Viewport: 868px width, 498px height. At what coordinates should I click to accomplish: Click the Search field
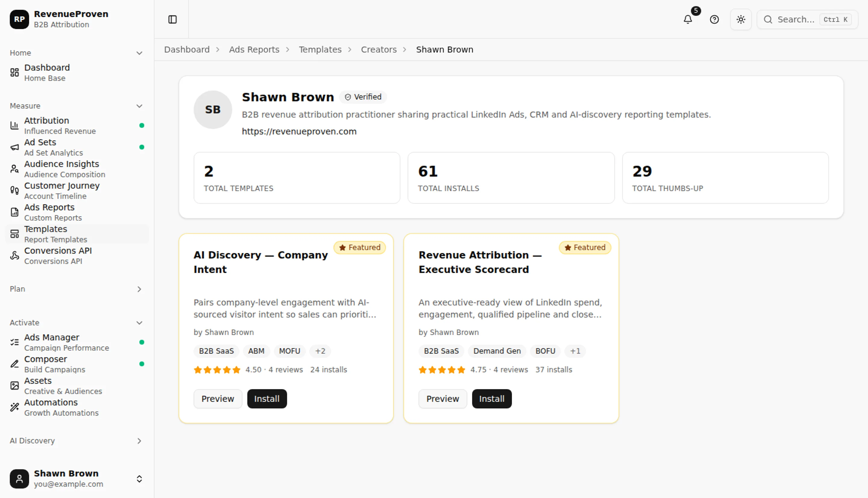pos(807,20)
